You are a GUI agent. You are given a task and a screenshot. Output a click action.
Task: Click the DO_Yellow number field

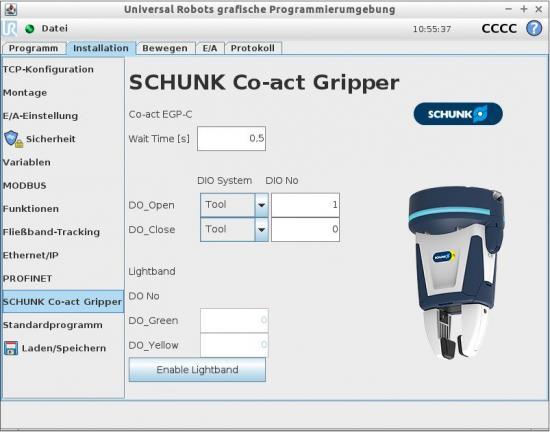tap(234, 345)
